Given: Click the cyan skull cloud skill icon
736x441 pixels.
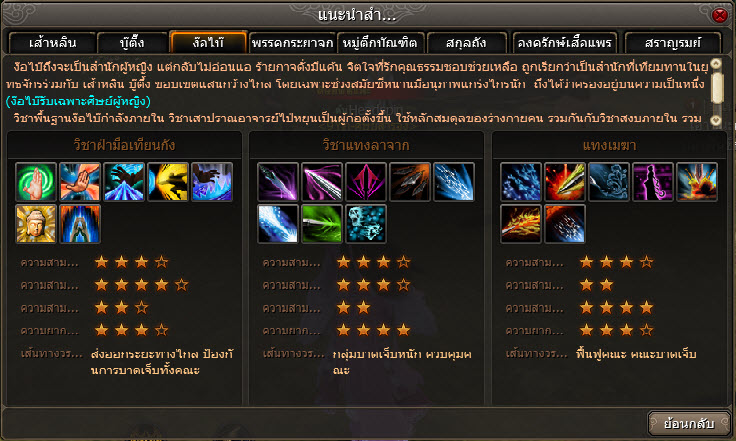Looking at the screenshot, I should tap(366, 224).
